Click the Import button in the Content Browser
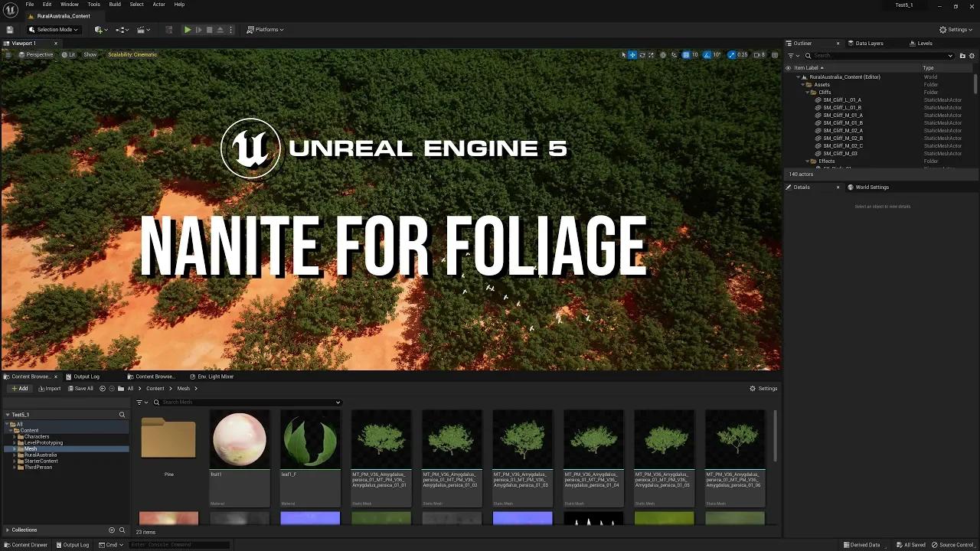The width and height of the screenshot is (980, 551). pyautogui.click(x=49, y=388)
